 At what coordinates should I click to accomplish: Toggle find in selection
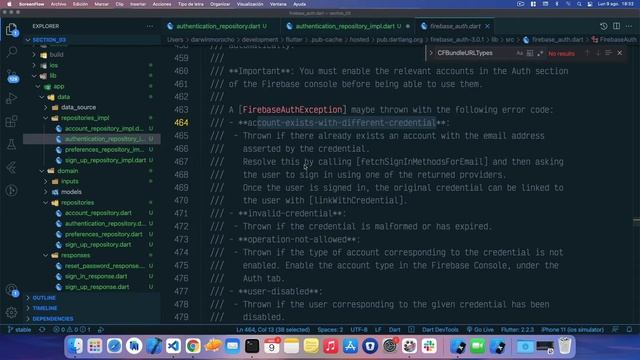pos(609,53)
